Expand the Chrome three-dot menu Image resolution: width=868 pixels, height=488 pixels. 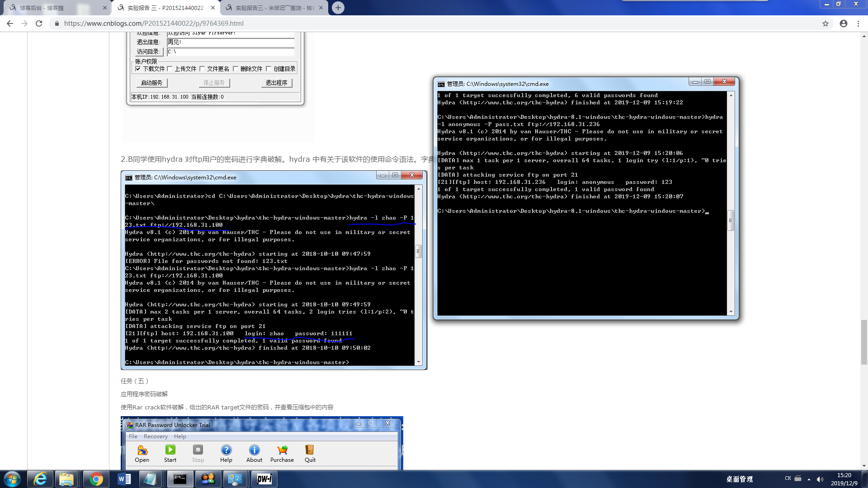[x=858, y=23]
